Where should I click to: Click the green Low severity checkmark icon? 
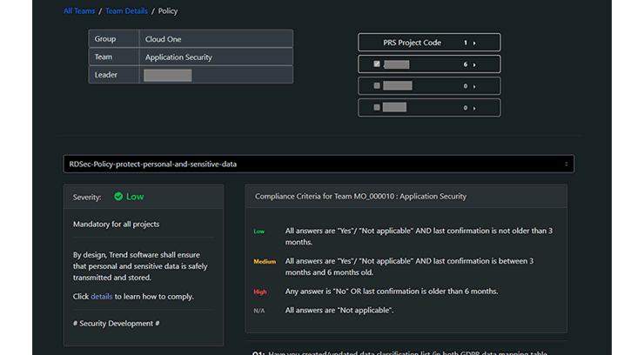pos(118,197)
